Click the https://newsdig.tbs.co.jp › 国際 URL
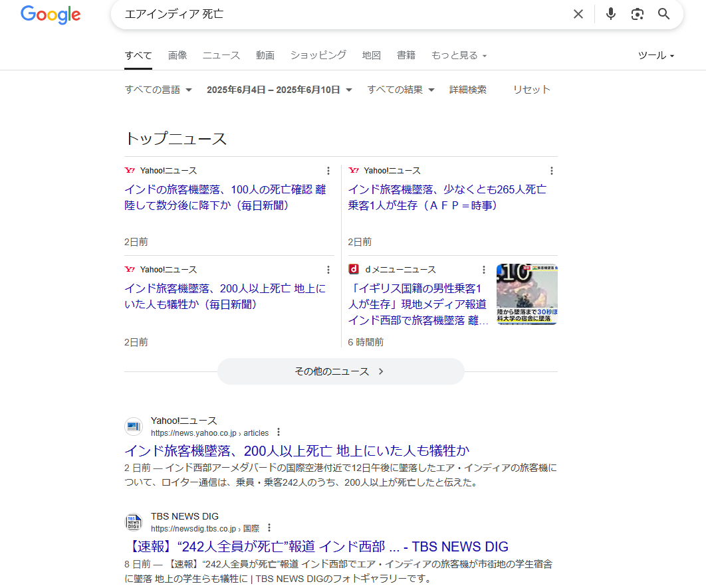 [205, 529]
